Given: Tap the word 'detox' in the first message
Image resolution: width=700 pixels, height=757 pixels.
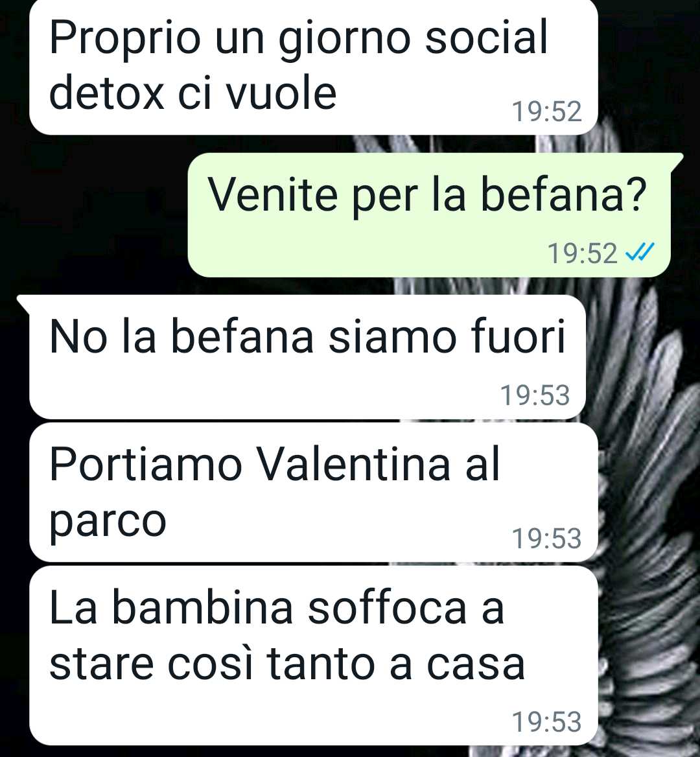Looking at the screenshot, I should click(107, 93).
